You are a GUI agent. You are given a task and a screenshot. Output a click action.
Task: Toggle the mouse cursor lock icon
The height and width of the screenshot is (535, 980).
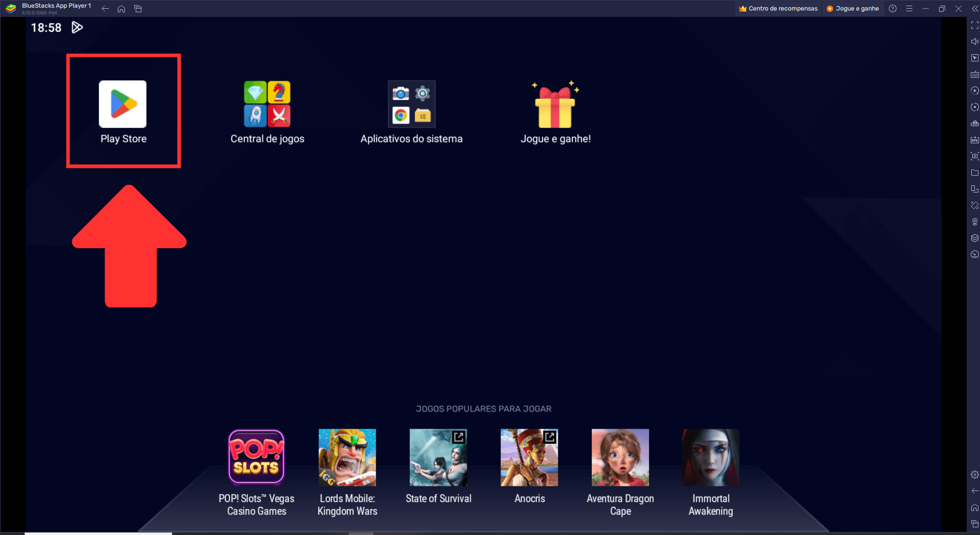975,58
